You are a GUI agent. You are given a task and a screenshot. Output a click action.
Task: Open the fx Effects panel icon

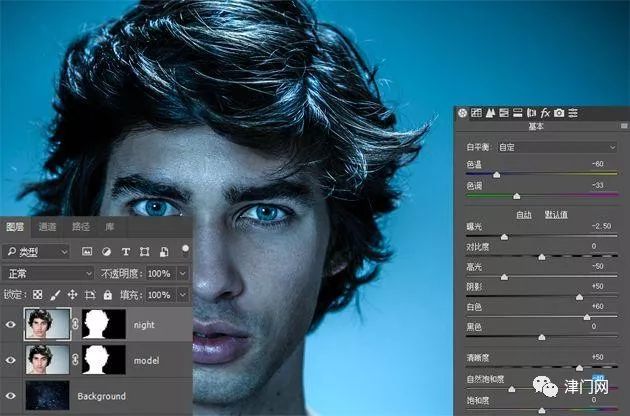546,113
